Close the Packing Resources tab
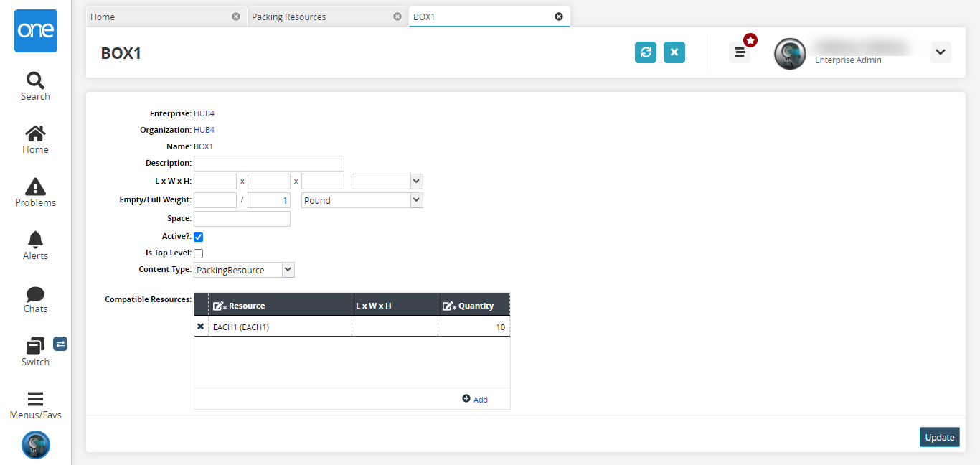 tap(397, 17)
